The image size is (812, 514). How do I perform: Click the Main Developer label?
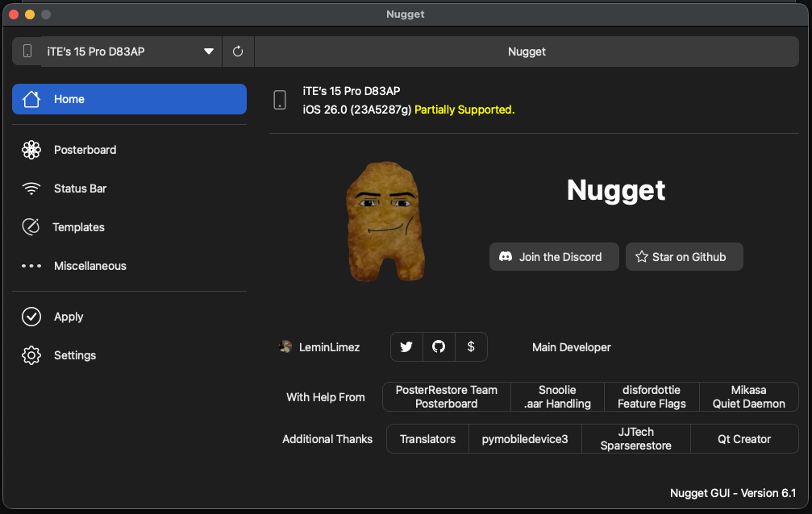[572, 347]
